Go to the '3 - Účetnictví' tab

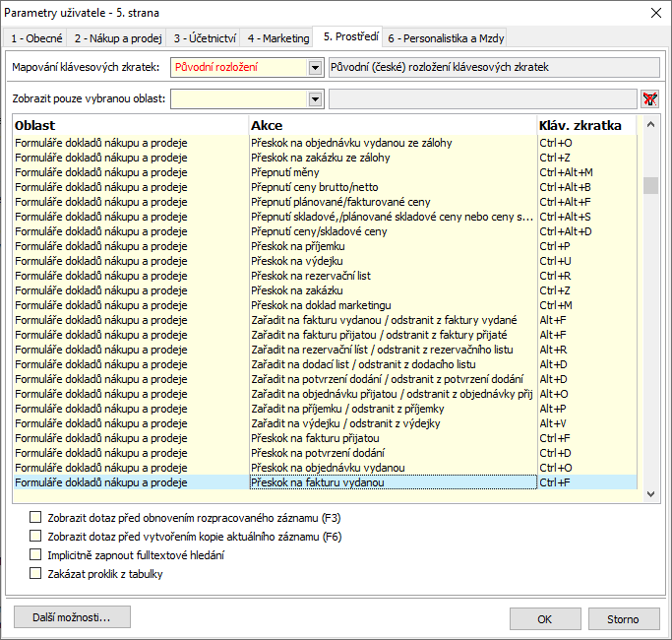tap(205, 38)
